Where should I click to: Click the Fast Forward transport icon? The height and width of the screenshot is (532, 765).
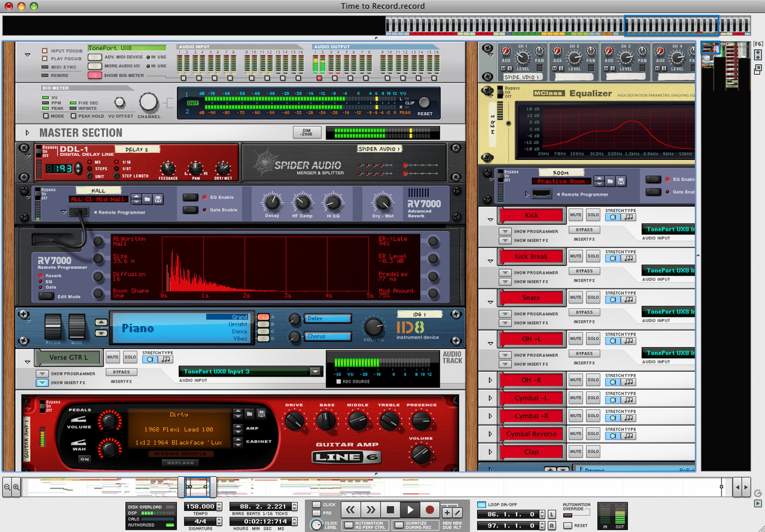point(371,509)
